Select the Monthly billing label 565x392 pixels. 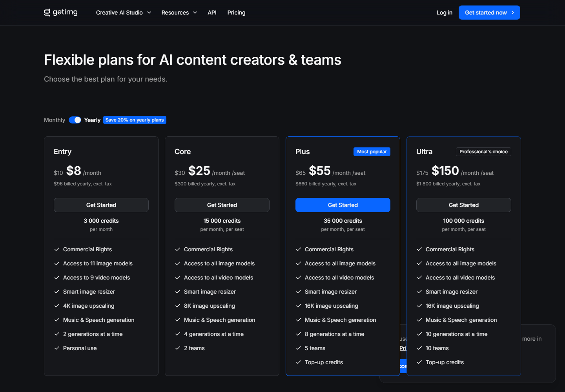tap(55, 120)
